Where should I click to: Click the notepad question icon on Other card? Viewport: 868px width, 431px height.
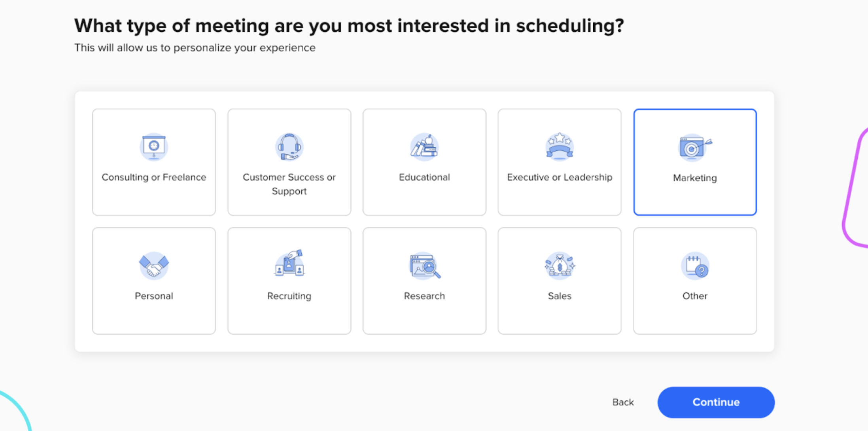[x=695, y=266]
